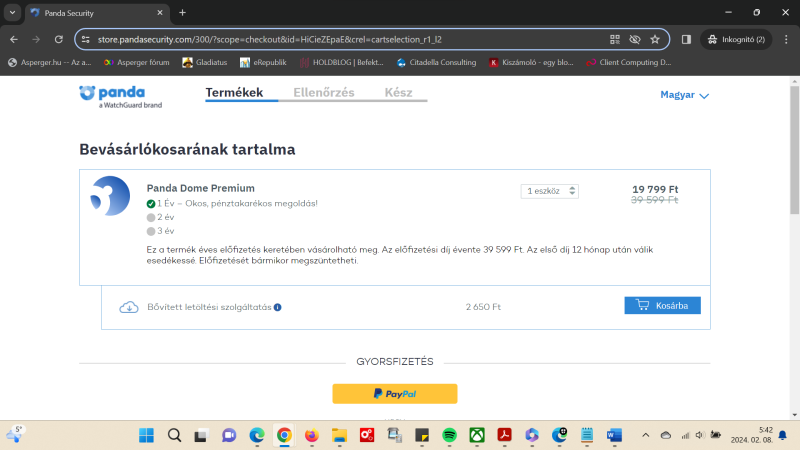Screen dimensions: 800x450
Task: Open the Kiszámoló bookmark
Action: 531,62
